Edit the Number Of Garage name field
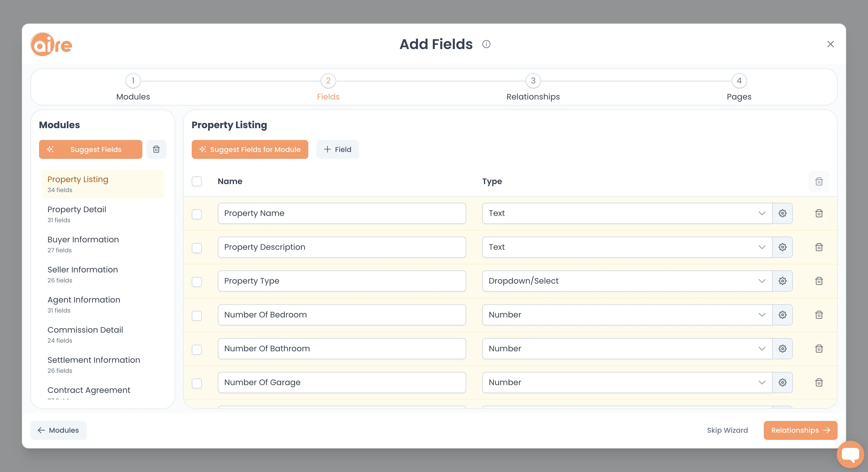The height and width of the screenshot is (472, 868). (342, 383)
